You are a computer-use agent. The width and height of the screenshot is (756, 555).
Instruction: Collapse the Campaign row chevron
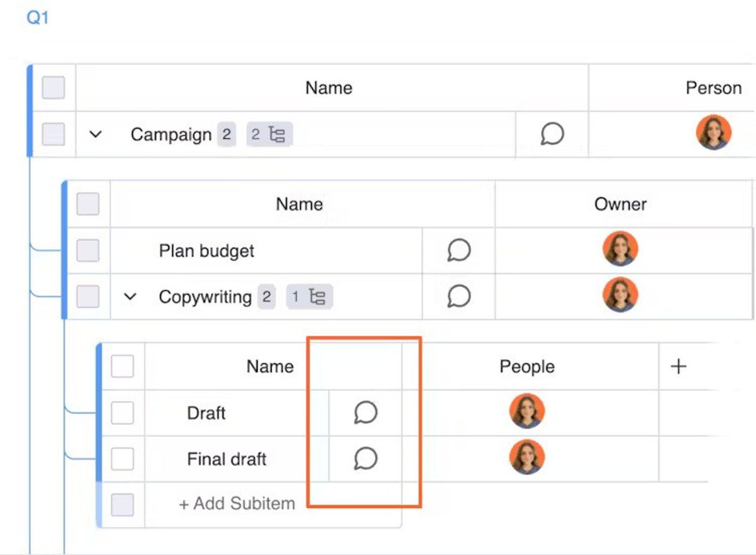[96, 134]
